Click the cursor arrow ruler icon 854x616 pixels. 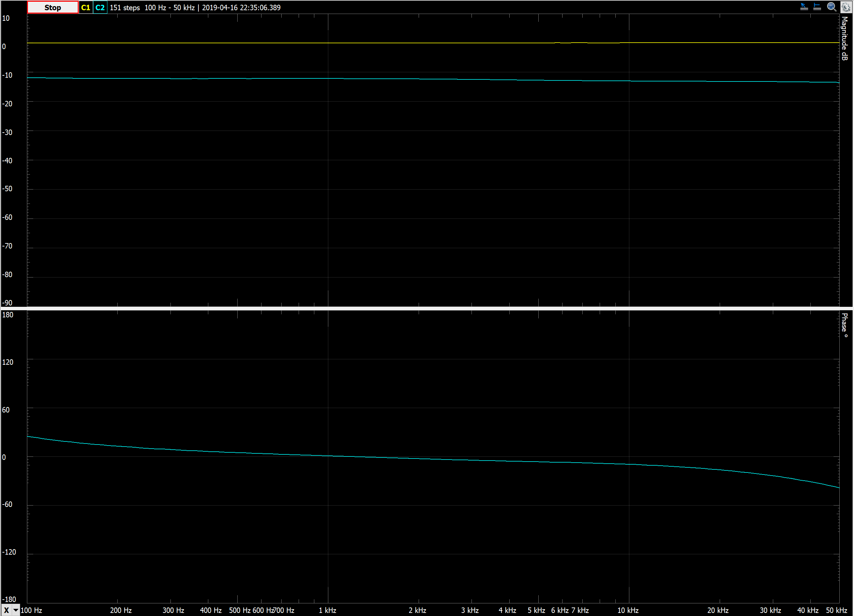(804, 7)
